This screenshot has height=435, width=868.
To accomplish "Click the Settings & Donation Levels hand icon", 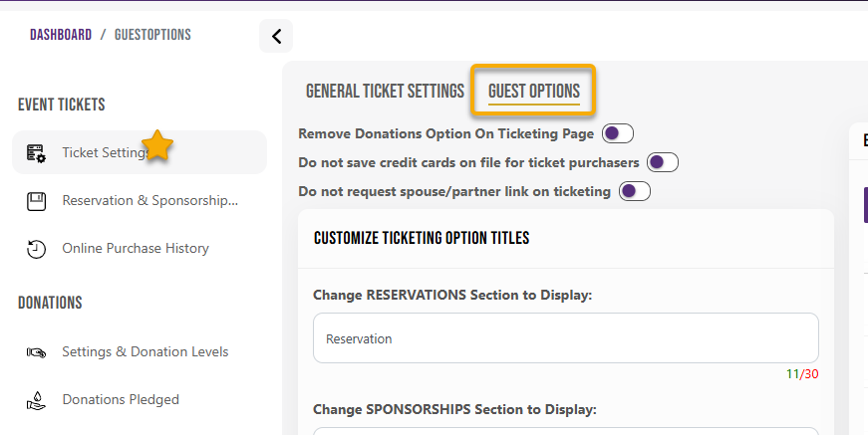I will point(36,352).
